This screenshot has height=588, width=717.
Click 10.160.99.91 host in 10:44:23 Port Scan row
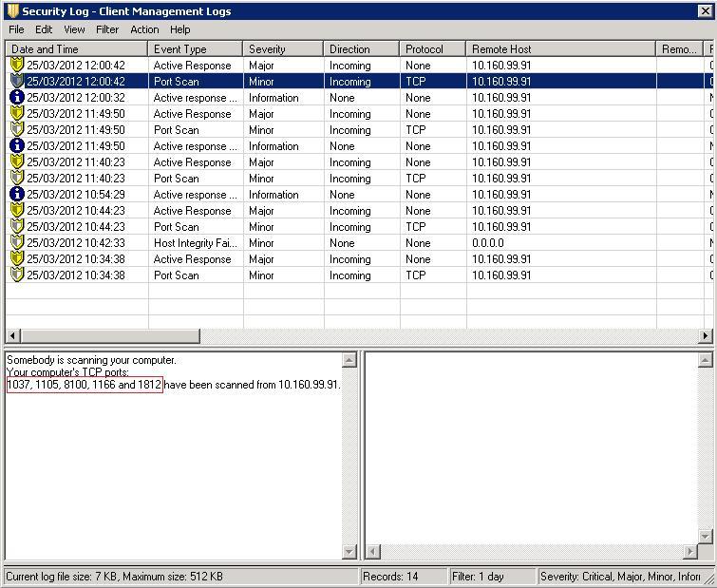pos(501,227)
